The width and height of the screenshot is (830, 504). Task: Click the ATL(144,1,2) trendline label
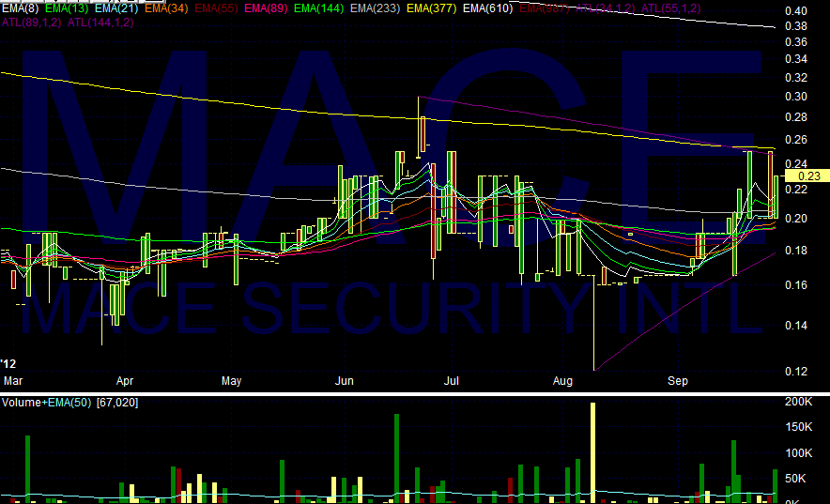point(100,23)
